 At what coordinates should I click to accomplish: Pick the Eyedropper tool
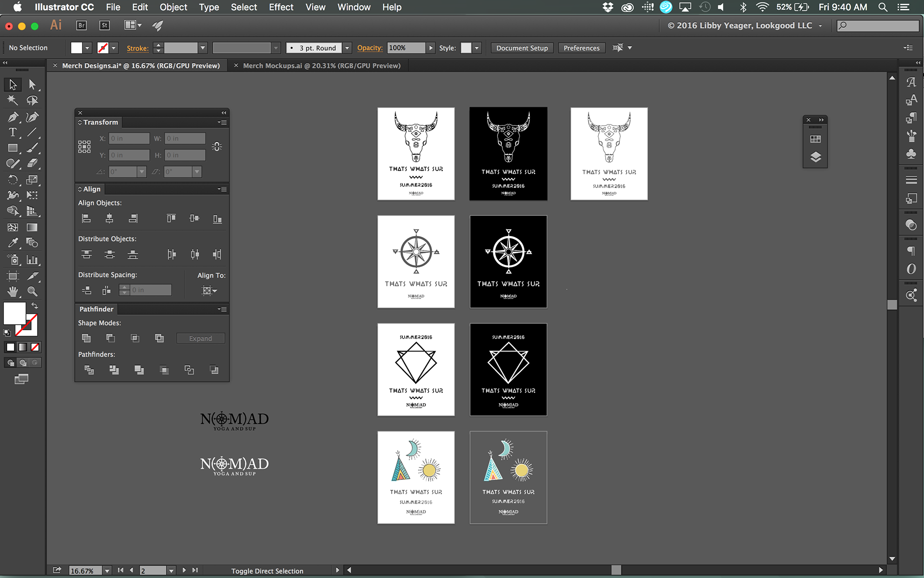click(x=13, y=243)
